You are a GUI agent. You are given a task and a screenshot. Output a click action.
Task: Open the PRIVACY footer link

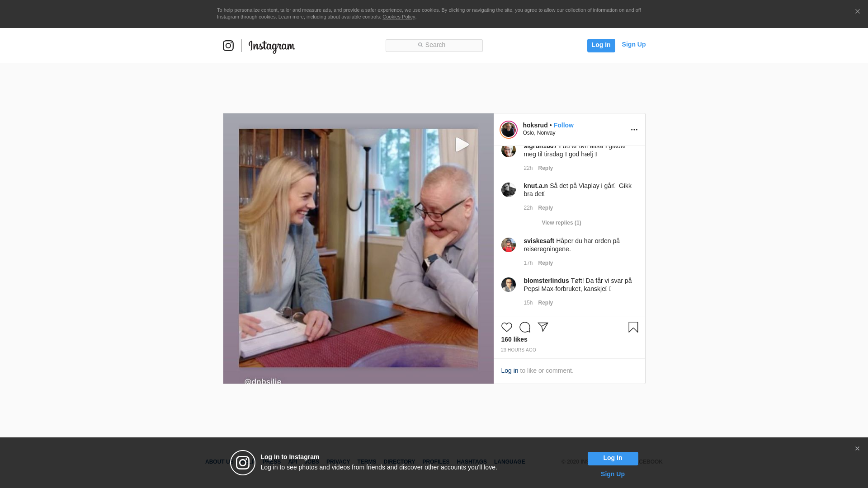coord(338,462)
